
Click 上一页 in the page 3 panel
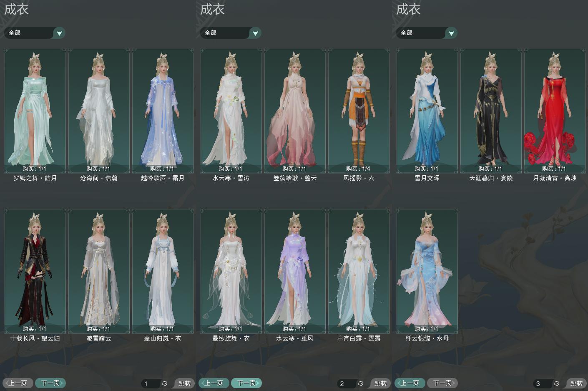[x=410, y=383]
